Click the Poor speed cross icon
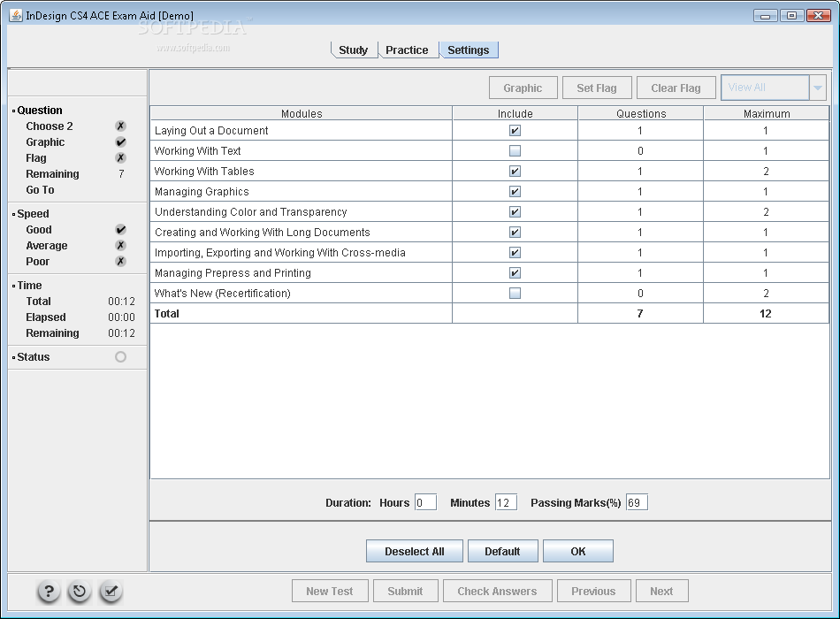Screen dimensions: 840x619 pos(120,262)
